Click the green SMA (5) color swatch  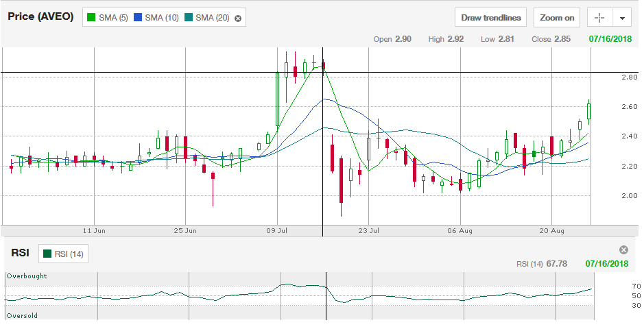click(91, 18)
